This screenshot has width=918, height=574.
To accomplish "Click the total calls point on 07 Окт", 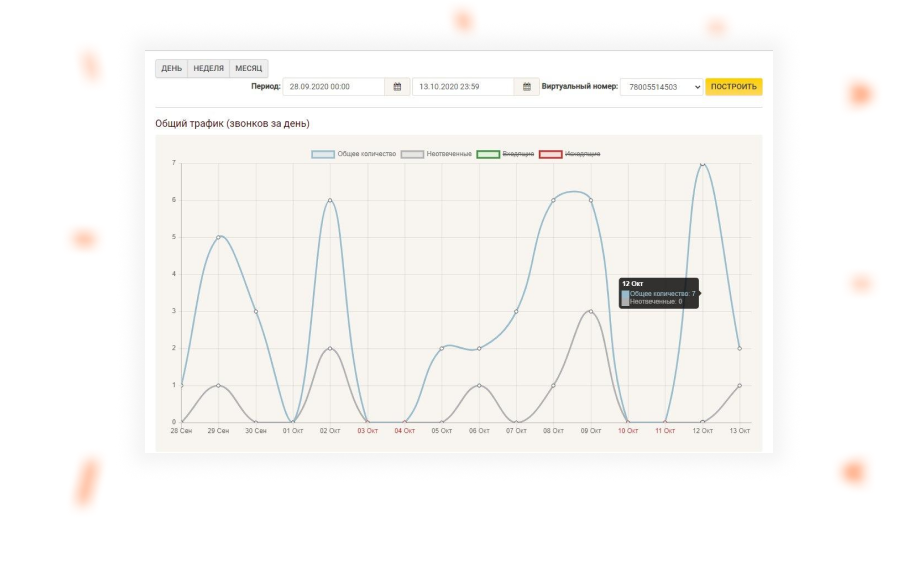I will (516, 312).
